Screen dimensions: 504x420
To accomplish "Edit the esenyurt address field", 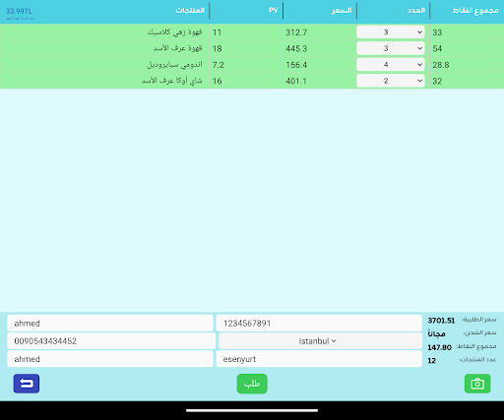I will click(x=319, y=359).
